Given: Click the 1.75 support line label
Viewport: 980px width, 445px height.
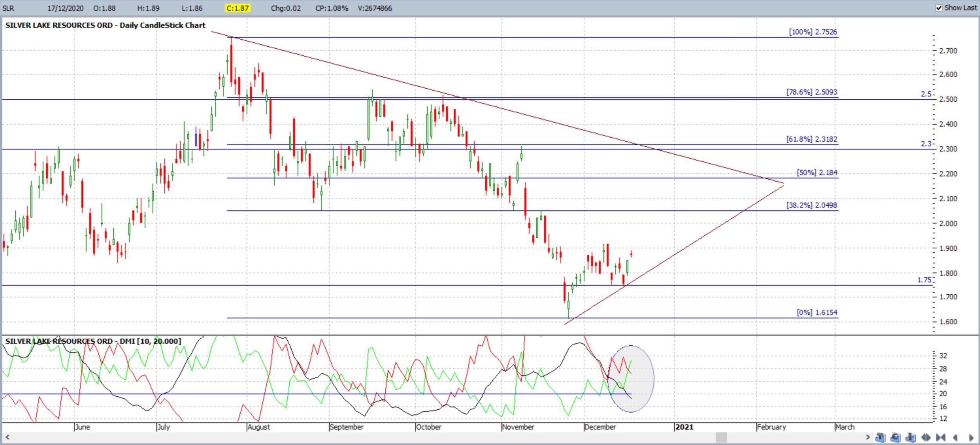Looking at the screenshot, I should [x=924, y=280].
